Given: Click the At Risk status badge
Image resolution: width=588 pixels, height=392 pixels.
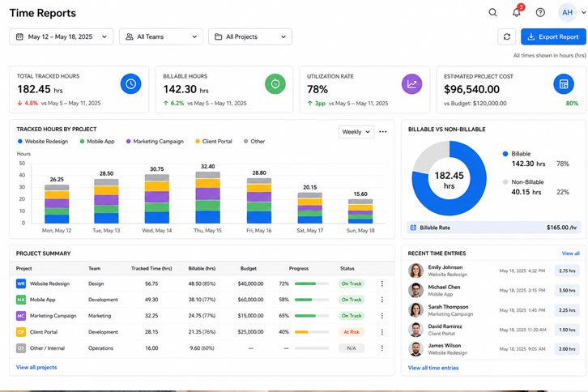Looking at the screenshot, I should [x=352, y=332].
